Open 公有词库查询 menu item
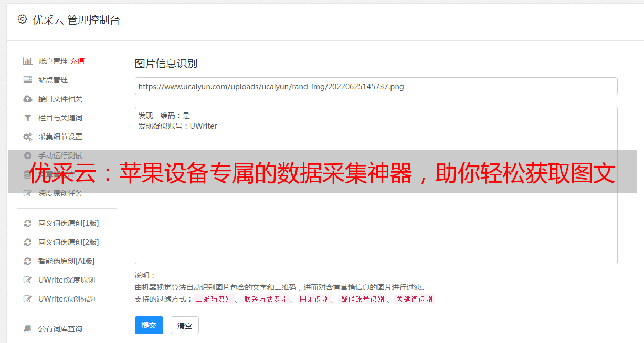Image resolution: width=644 pixels, height=343 pixels. coord(60,329)
